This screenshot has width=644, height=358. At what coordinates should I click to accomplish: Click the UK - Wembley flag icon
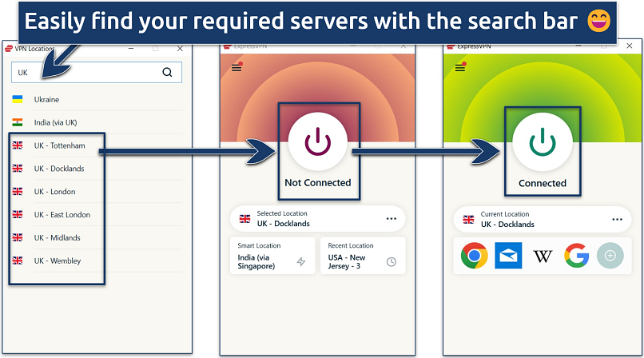click(x=18, y=260)
